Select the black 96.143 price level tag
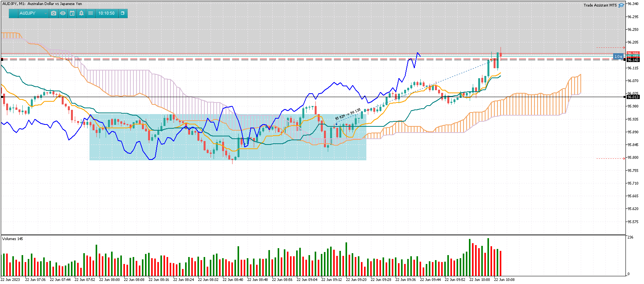Image resolution: width=644 pixels, height=284 pixels. (x=633, y=60)
